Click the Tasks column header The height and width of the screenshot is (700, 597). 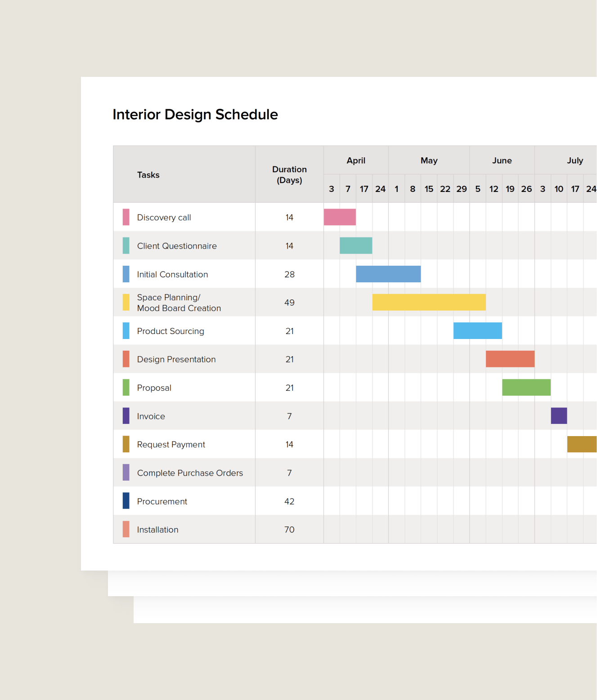(x=148, y=175)
